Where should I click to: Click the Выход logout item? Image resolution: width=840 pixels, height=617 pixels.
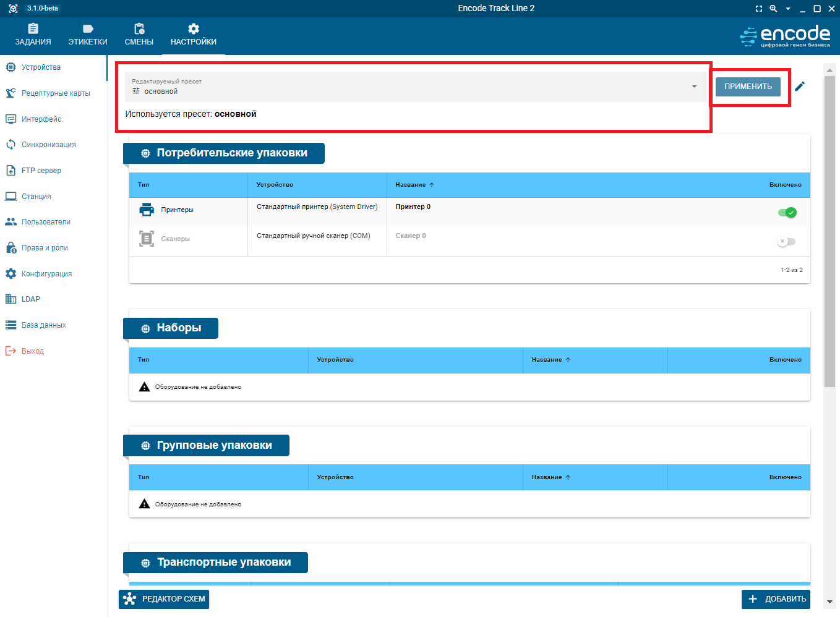(32, 351)
